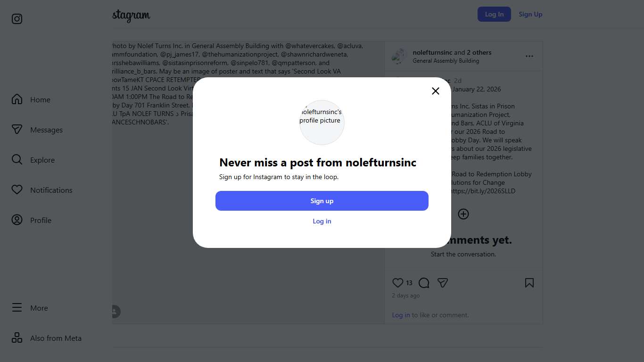Click Log in link in the dialog
Viewport: 644px width, 362px height.
[x=322, y=221]
